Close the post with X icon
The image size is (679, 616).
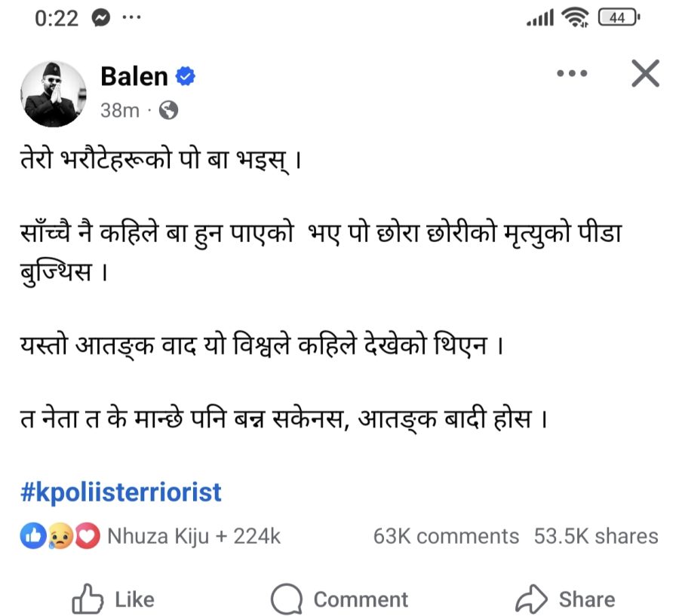(x=645, y=74)
